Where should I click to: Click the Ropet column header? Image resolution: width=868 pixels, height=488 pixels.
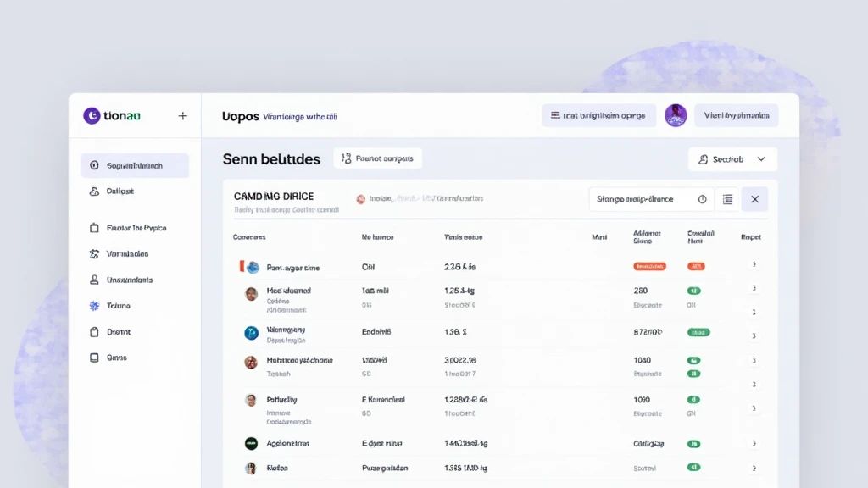[x=751, y=237]
